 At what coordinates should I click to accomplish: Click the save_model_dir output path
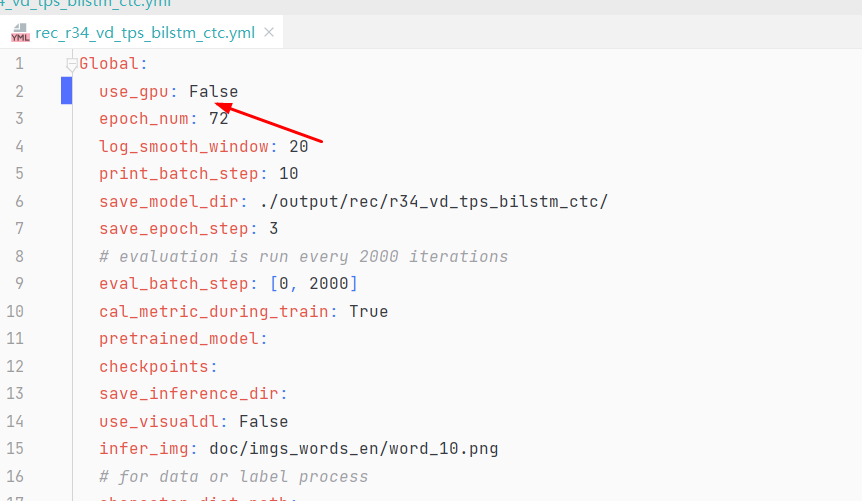(x=433, y=201)
